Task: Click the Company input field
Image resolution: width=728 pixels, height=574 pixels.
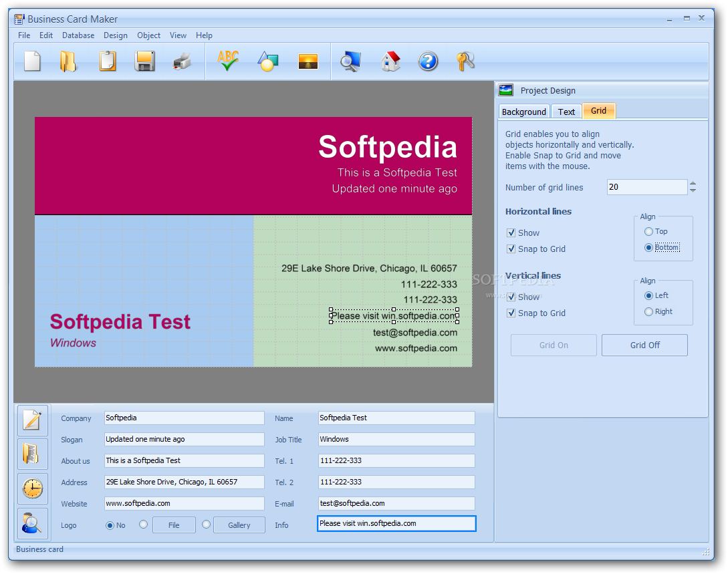Action: tap(185, 418)
